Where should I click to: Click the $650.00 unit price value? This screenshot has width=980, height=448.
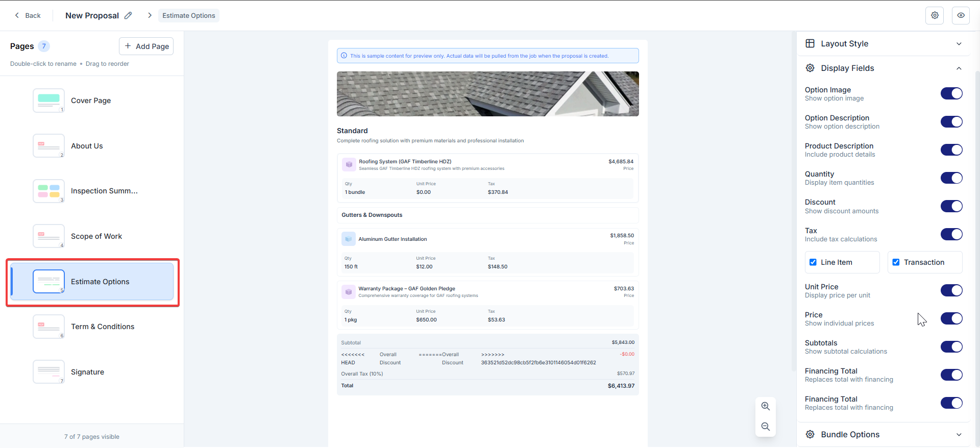[426, 319]
